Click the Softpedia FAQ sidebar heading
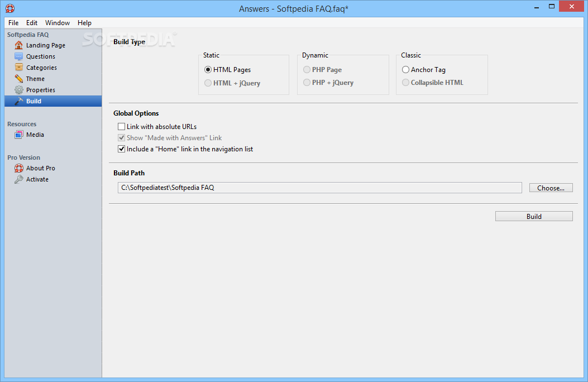 point(28,35)
